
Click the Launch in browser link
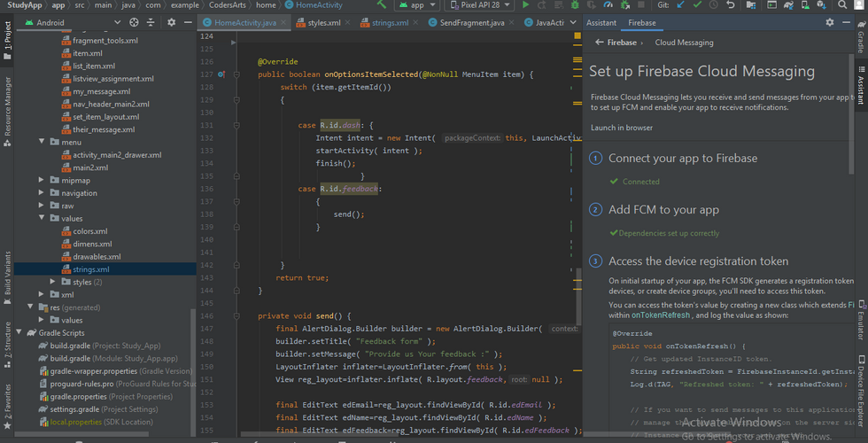pyautogui.click(x=621, y=128)
